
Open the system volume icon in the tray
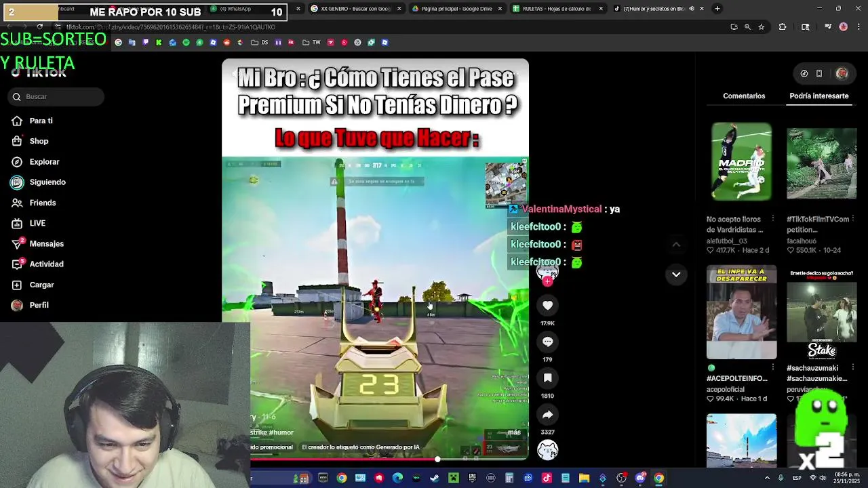click(x=823, y=479)
